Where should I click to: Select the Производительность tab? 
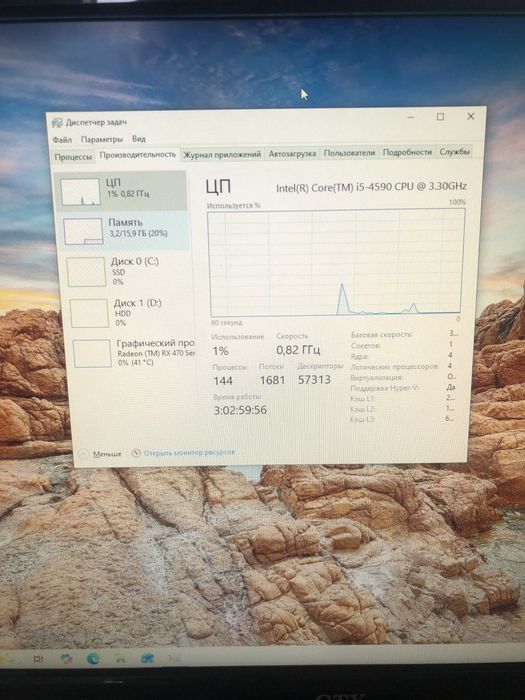tap(138, 154)
